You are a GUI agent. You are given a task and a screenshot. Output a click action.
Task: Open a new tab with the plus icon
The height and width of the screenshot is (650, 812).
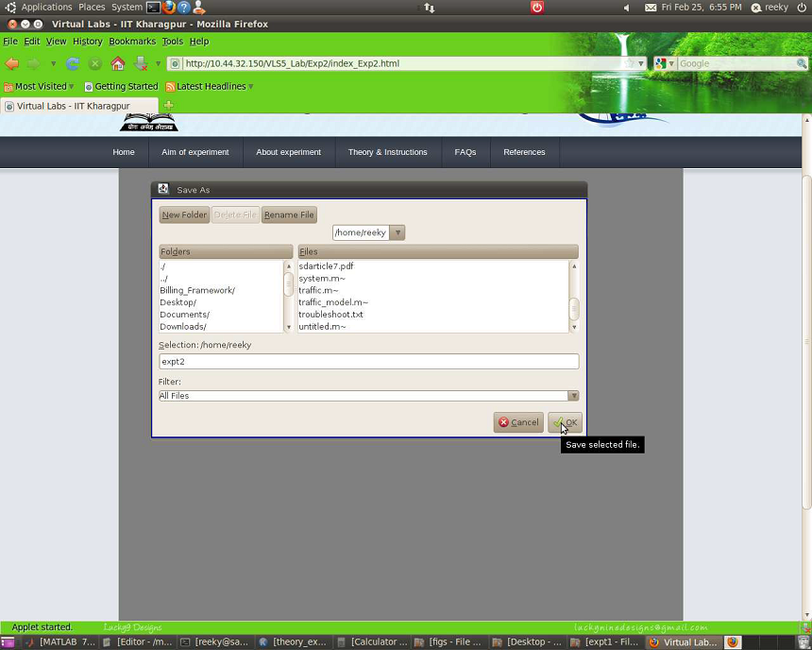tap(168, 106)
